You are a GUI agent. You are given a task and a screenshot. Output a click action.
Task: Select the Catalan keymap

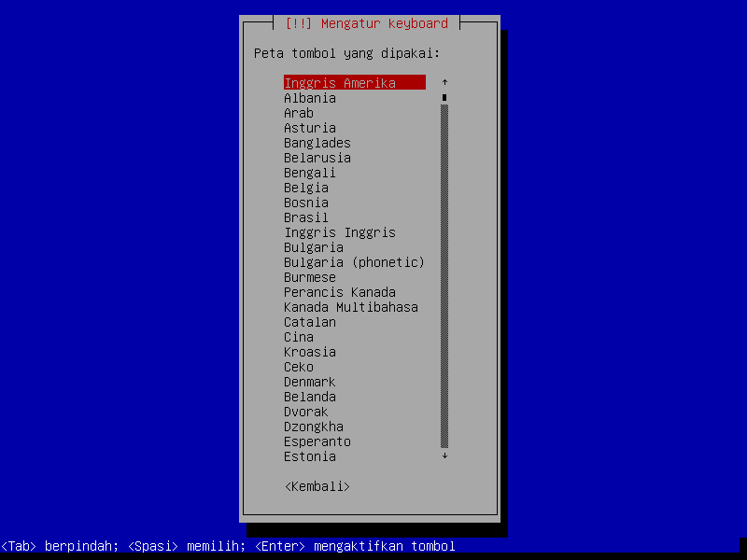pos(310,322)
